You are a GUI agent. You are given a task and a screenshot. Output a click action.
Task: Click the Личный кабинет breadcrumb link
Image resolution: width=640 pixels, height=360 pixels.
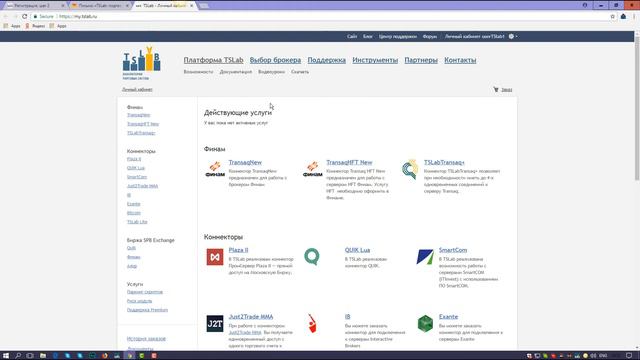137,89
